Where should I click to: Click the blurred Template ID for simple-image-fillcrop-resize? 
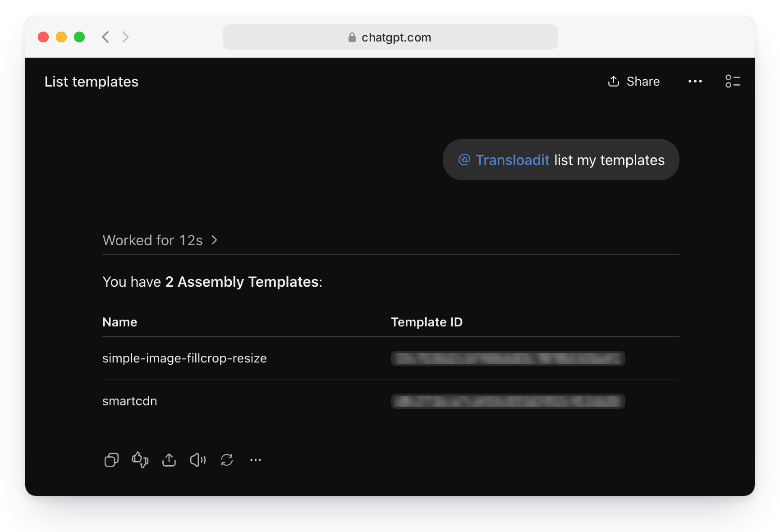(x=508, y=358)
